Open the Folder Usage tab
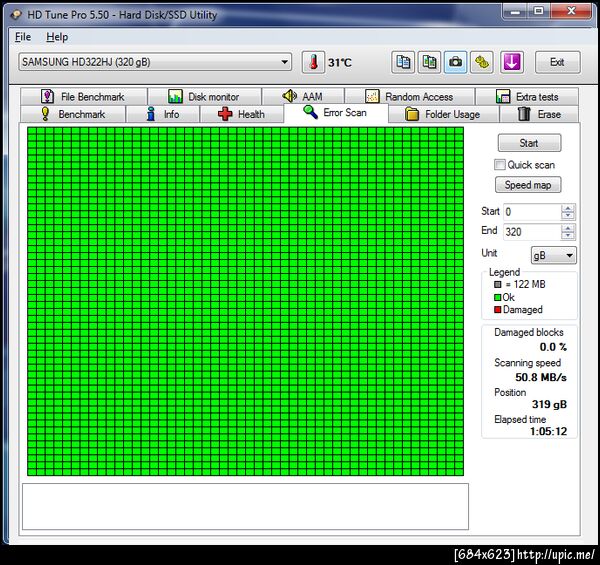Screen dimensions: 600x565 443,114
